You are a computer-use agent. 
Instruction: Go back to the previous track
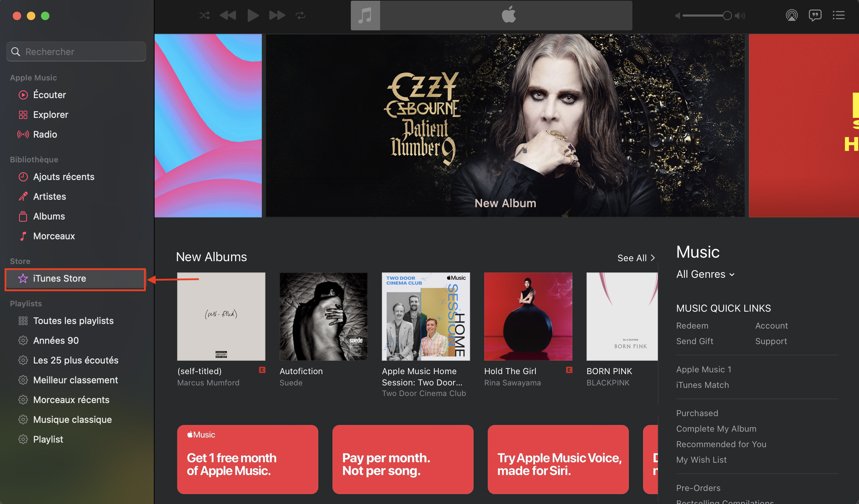[228, 16]
